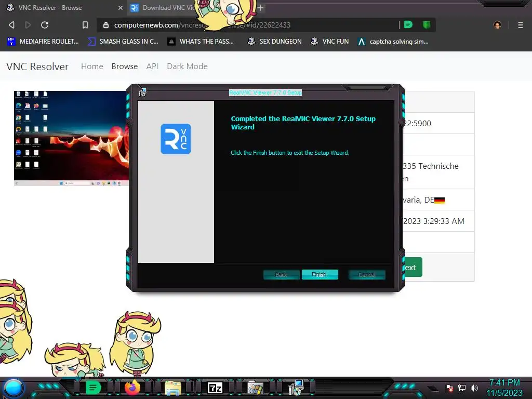Image resolution: width=532 pixels, height=399 pixels.
Task: Open WHATS THE PASS... bookmark
Action: [201, 42]
